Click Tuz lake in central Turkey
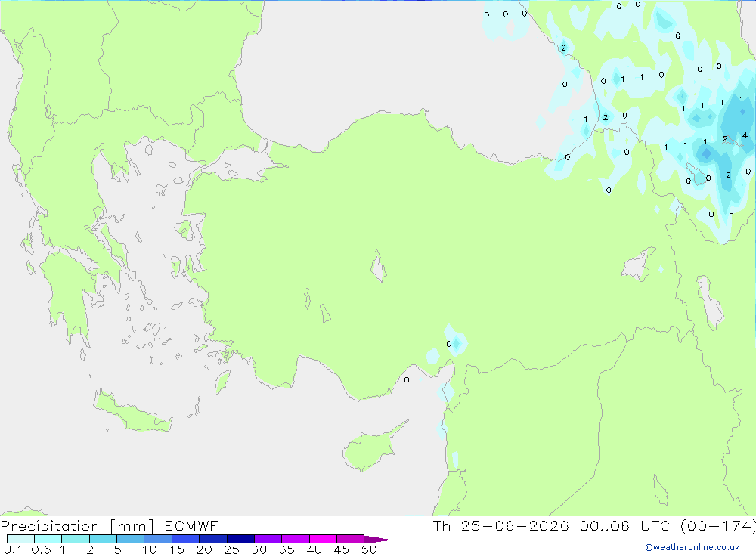 click(x=379, y=266)
